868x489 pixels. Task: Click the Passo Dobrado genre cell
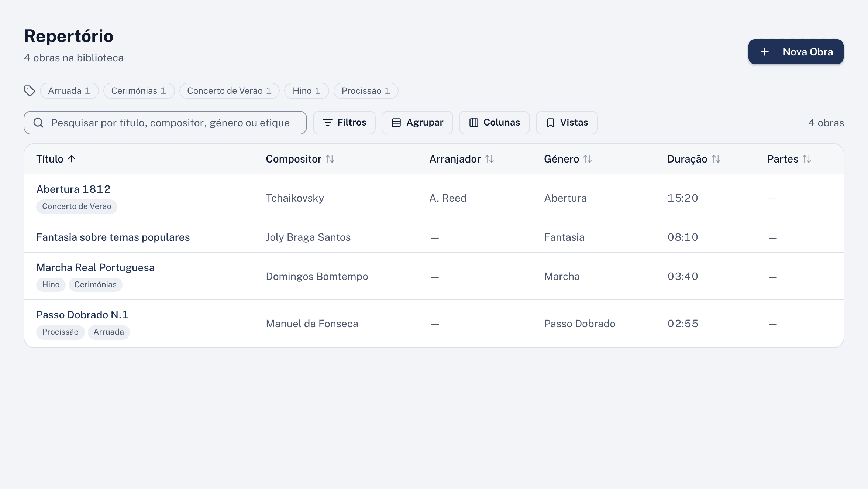click(x=580, y=324)
